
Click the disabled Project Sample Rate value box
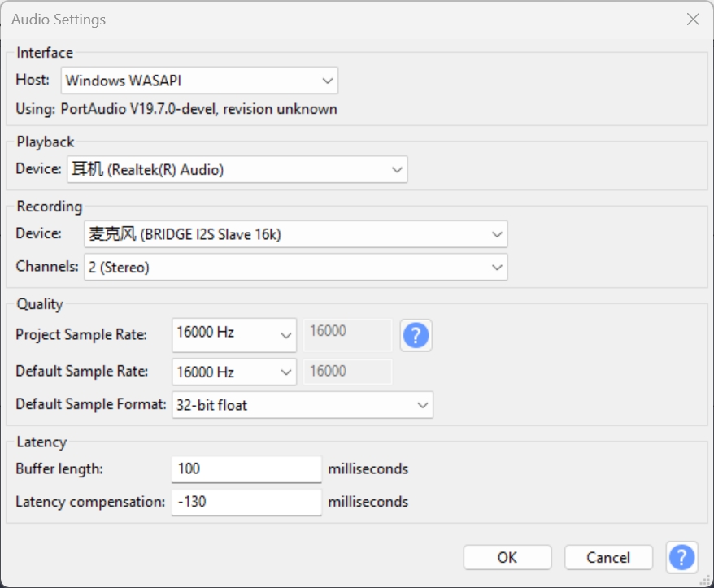point(348,335)
